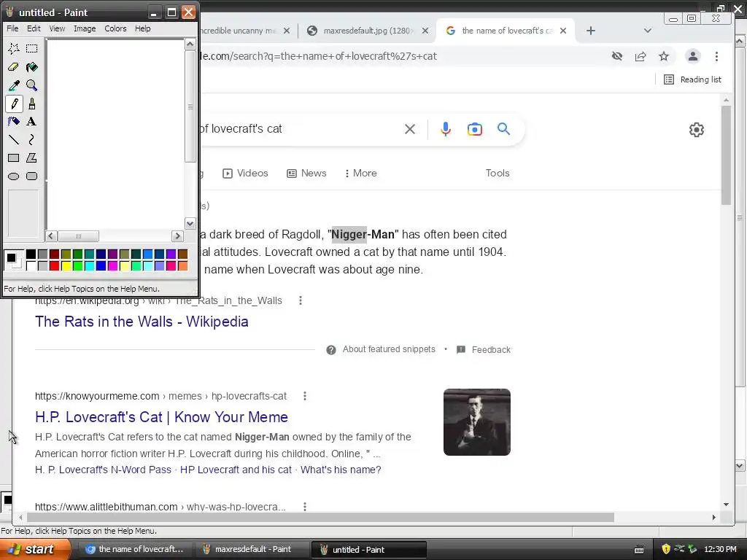Open the Reading list panel
The height and width of the screenshot is (560, 747).
[693, 79]
